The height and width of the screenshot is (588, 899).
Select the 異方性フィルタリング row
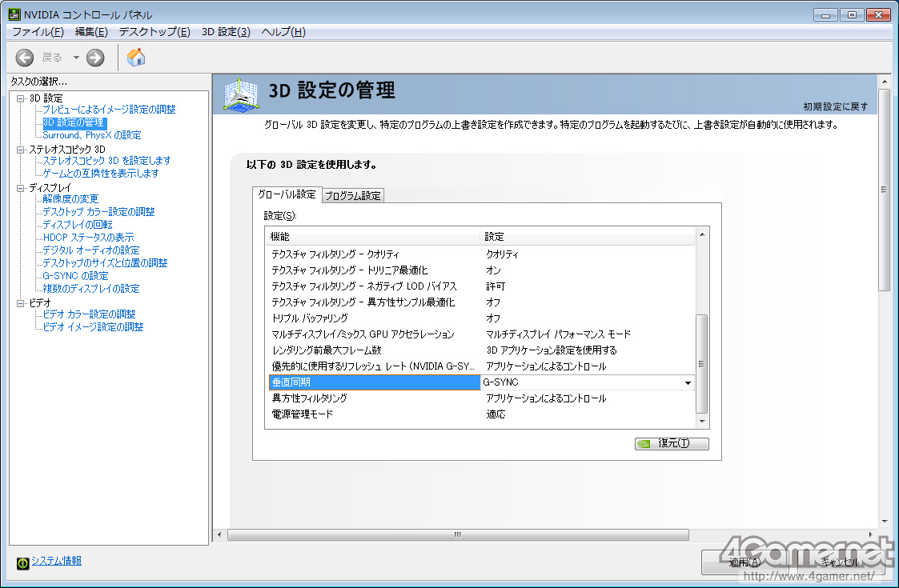(482, 398)
